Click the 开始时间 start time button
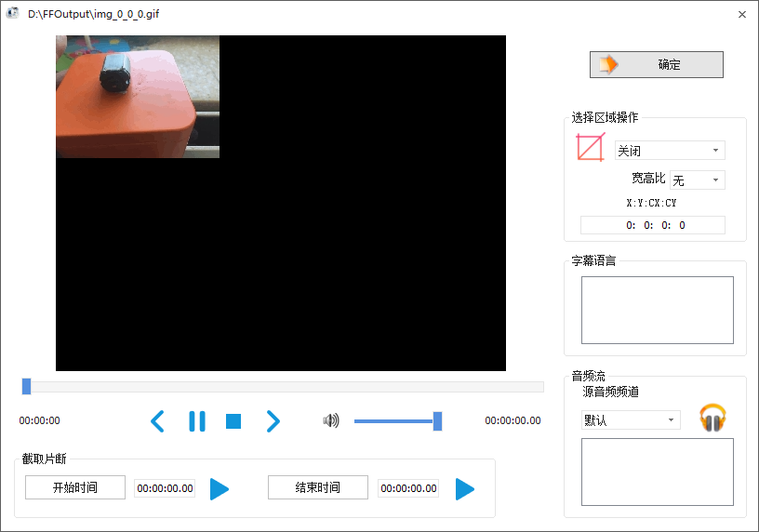The height and width of the screenshot is (532, 759). point(75,487)
